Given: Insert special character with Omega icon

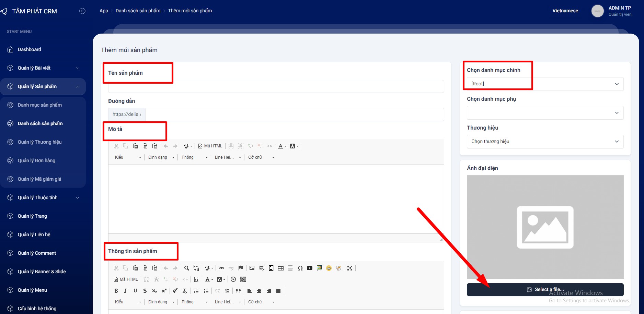Looking at the screenshot, I should point(300,268).
